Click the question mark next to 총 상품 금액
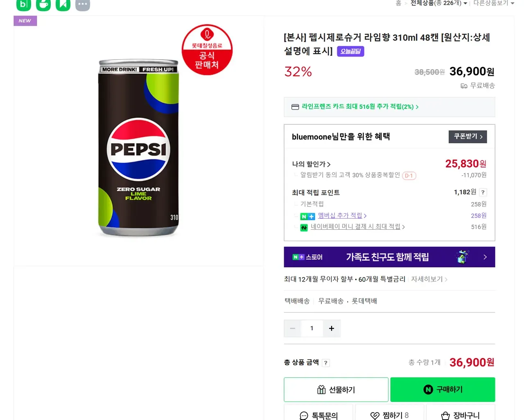524x420 pixels. pos(326,363)
